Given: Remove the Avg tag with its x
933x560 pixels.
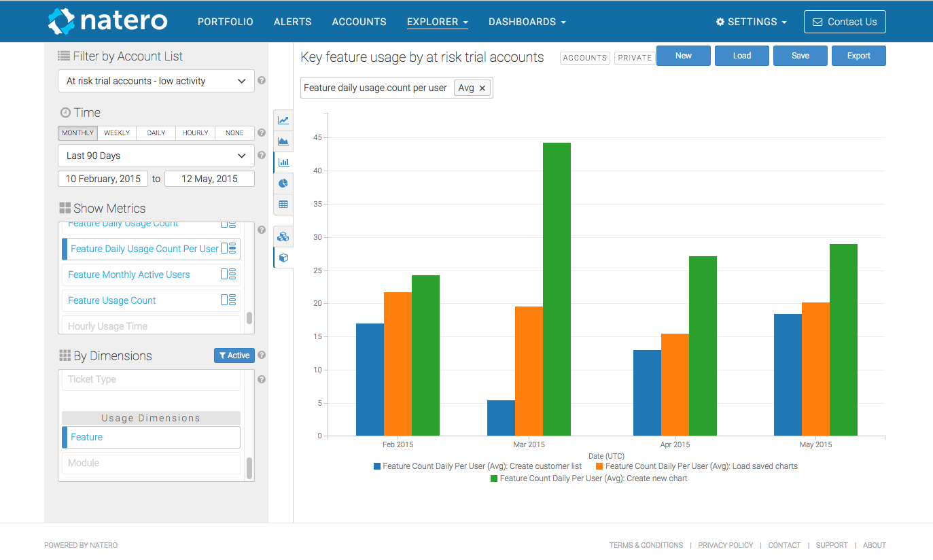Looking at the screenshot, I should (x=482, y=88).
